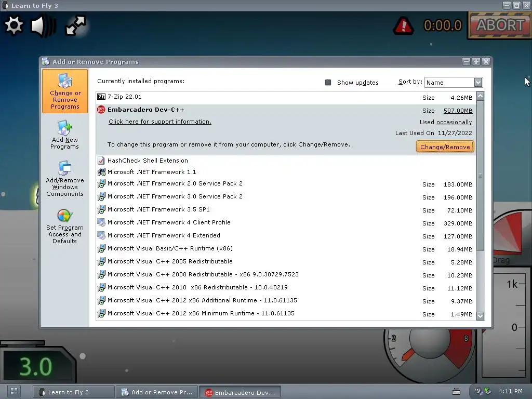Select the 7-Zip 22.01 icon
The height and width of the screenshot is (399, 532).
pos(101,97)
